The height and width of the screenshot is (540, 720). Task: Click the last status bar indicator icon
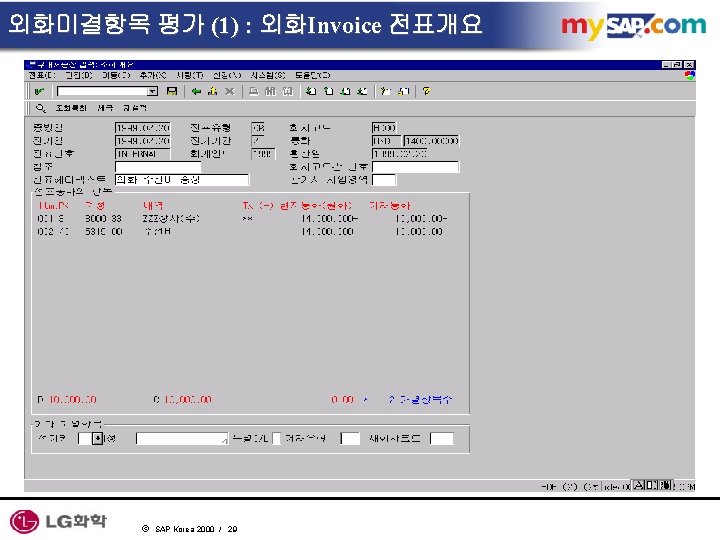[666, 485]
